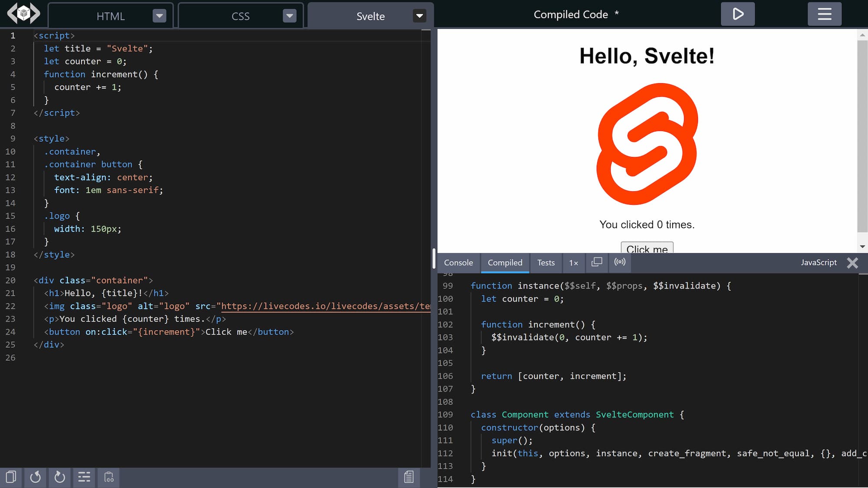Screen dimensions: 868x488
Task: Open the HTML language selector dropdown
Action: (159, 16)
